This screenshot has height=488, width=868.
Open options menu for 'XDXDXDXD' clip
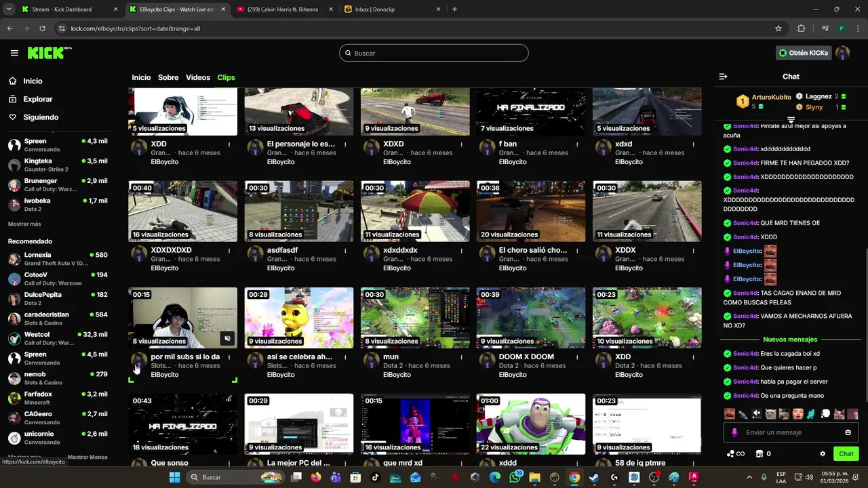(x=229, y=250)
